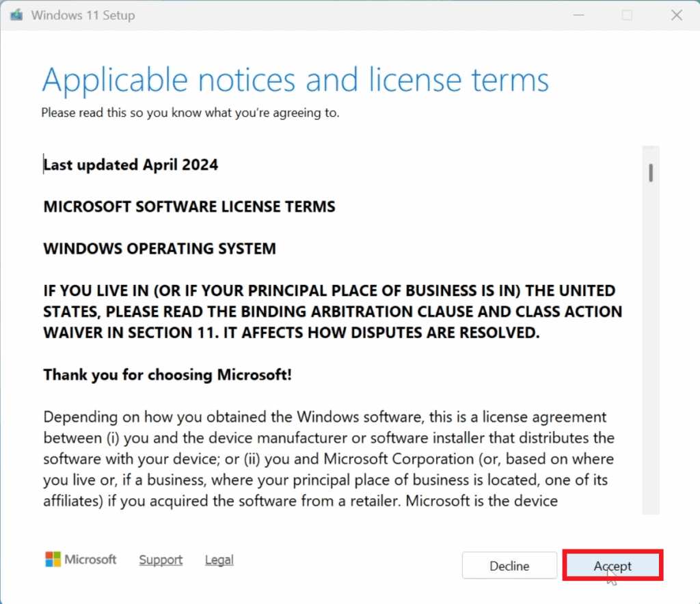Click the paragraph starting "Depending on how"
Screen dimensions: 700x604
point(328,458)
